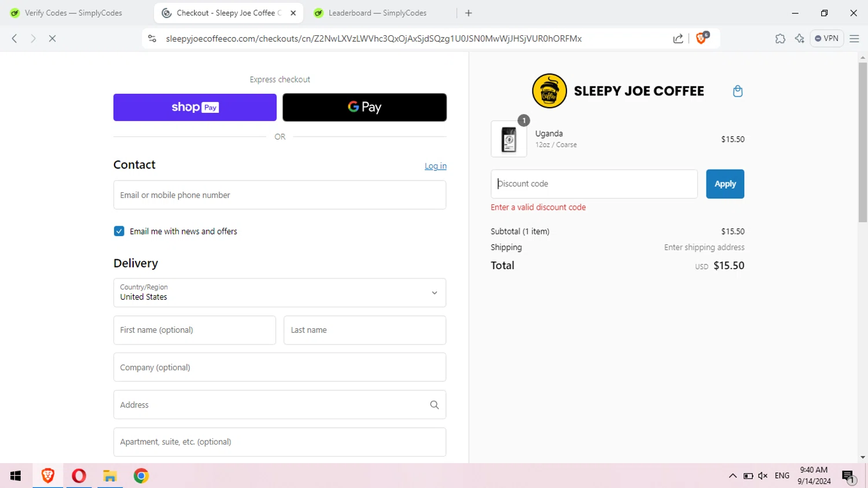868x488 pixels.
Task: Open Opera from the taskbar
Action: tap(79, 476)
